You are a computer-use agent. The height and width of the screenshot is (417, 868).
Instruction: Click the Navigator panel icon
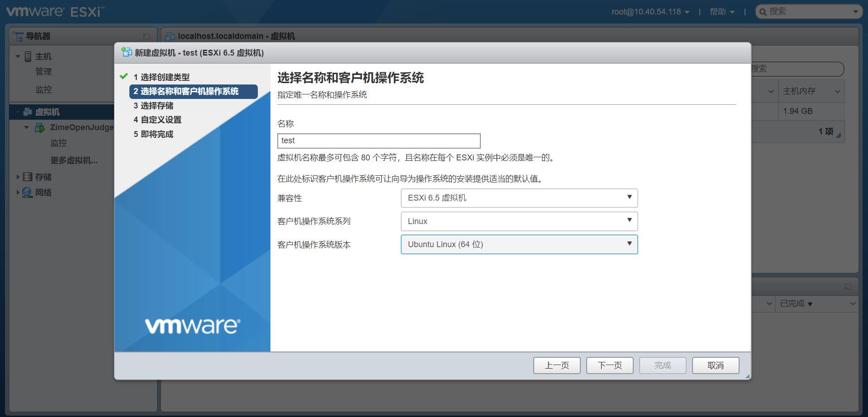pyautogui.click(x=18, y=36)
